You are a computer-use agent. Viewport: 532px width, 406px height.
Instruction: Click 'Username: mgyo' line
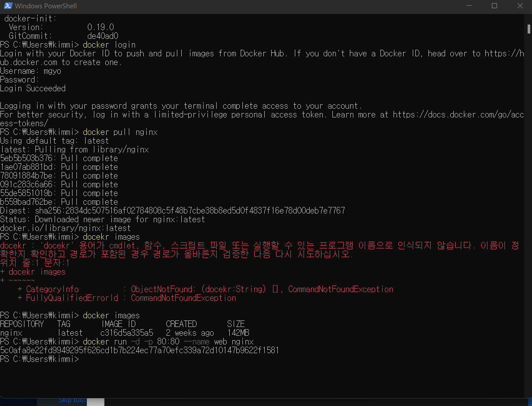click(x=31, y=71)
